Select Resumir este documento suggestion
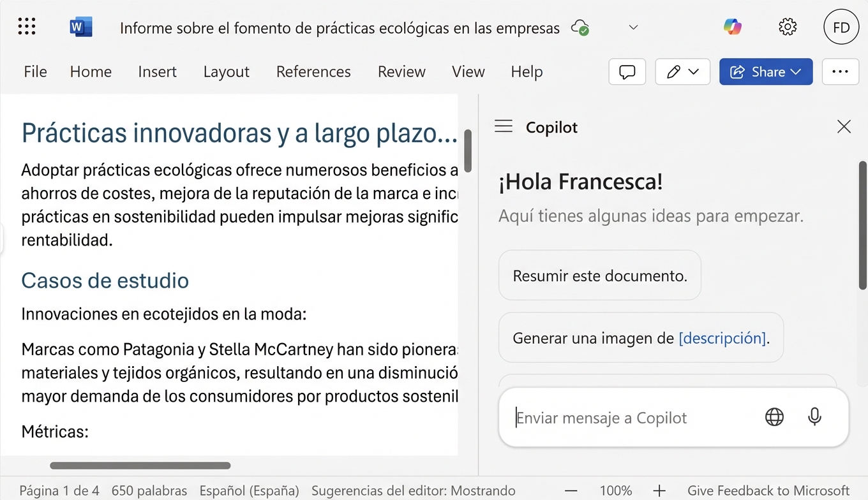 point(599,276)
